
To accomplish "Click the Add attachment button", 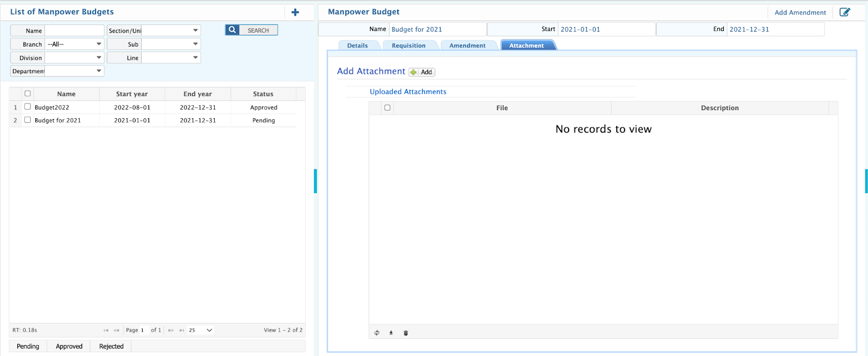I will coord(422,72).
